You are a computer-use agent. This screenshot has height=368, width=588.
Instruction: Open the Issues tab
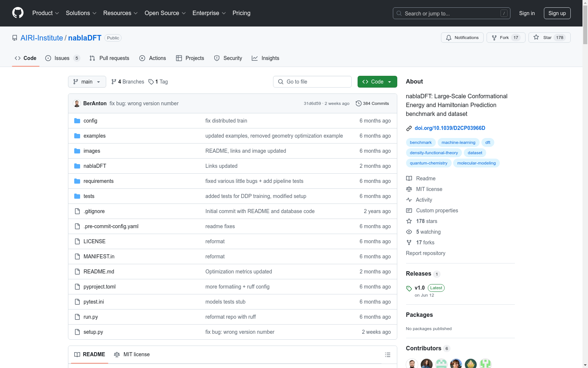[x=62, y=58]
